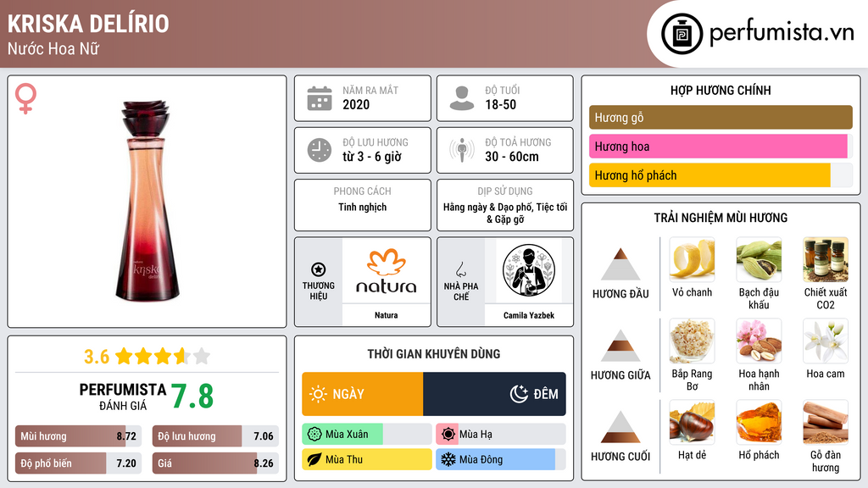The image size is (868, 488).
Task: Open the Hoa hạnh nhân note image
Action: (759, 341)
